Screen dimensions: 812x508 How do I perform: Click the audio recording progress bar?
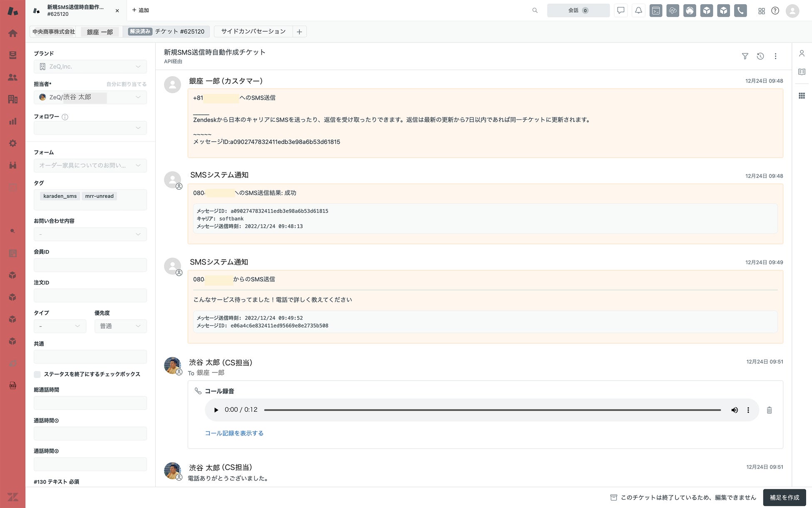coord(492,410)
